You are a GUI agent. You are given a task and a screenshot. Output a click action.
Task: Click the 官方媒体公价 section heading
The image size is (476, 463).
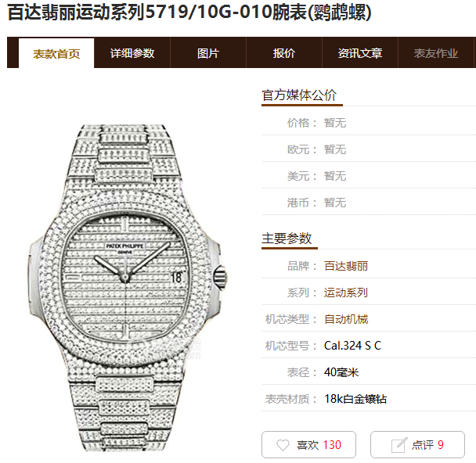(x=299, y=95)
